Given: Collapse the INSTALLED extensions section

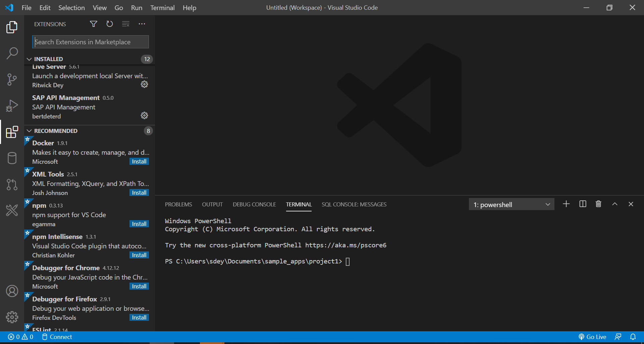Looking at the screenshot, I should [30, 59].
